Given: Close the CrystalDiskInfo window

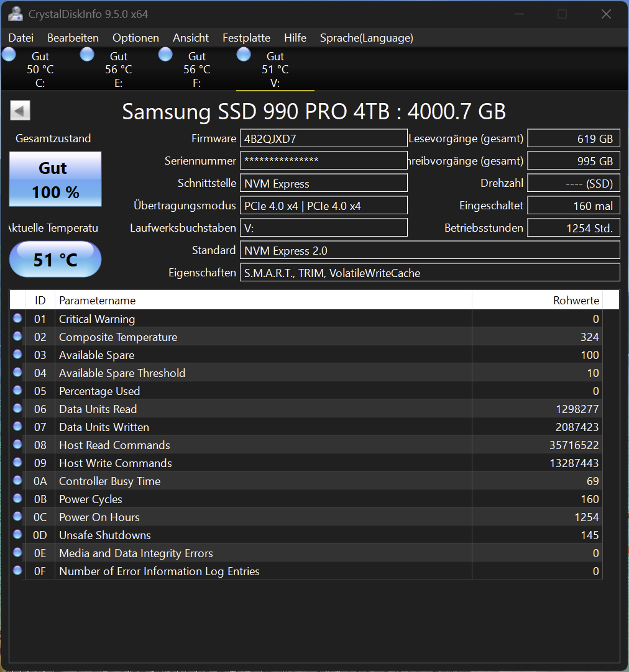Looking at the screenshot, I should (606, 14).
